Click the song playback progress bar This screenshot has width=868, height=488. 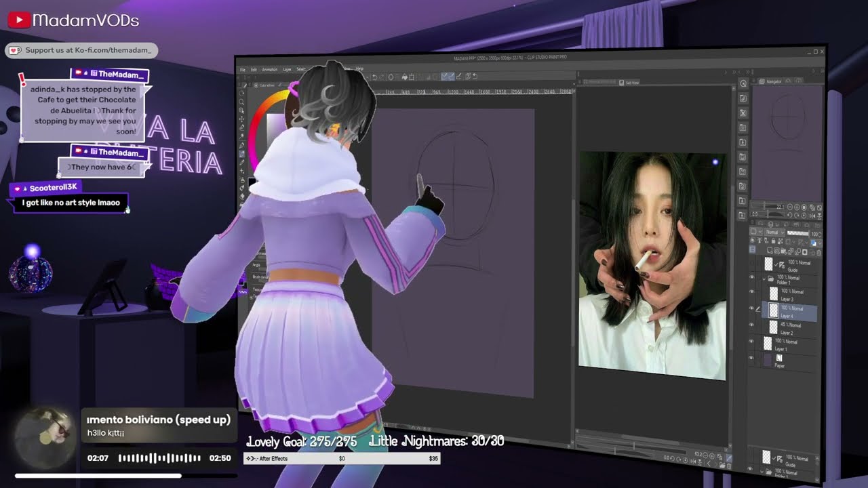125,476
